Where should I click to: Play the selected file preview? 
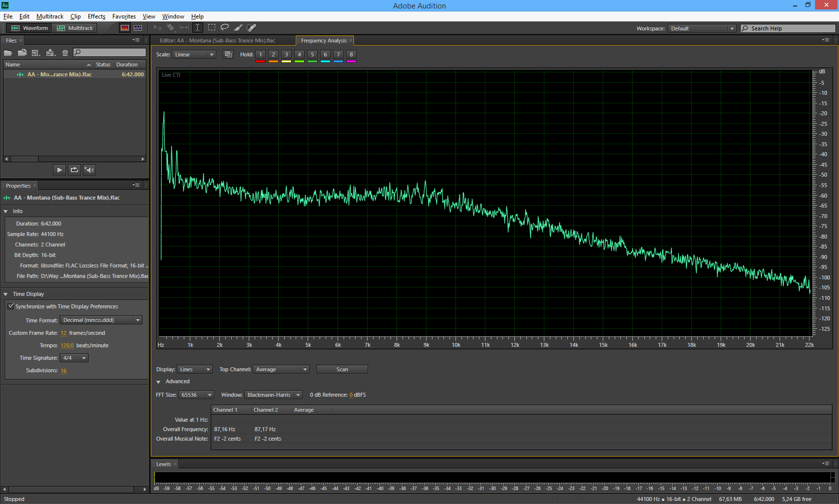tap(59, 170)
